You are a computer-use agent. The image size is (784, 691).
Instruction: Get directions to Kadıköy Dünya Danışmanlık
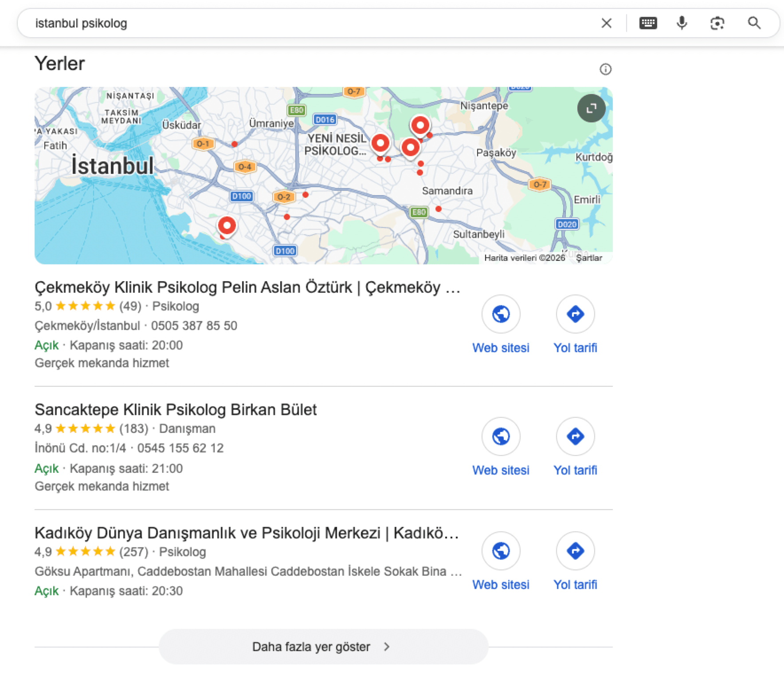[575, 551]
